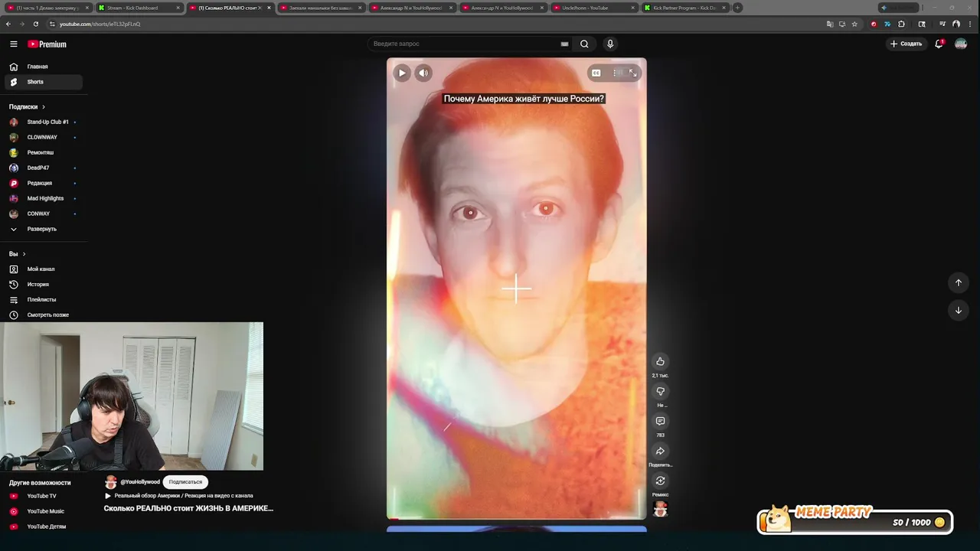The width and height of the screenshot is (980, 551).
Task: Open the comments panel showing 783
Action: coord(660,421)
